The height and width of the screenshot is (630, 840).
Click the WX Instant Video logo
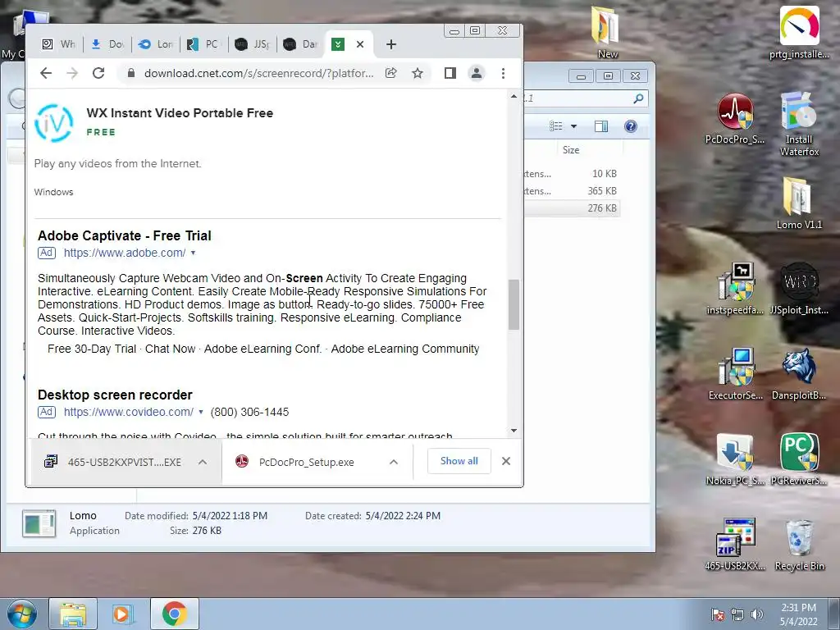(x=53, y=123)
